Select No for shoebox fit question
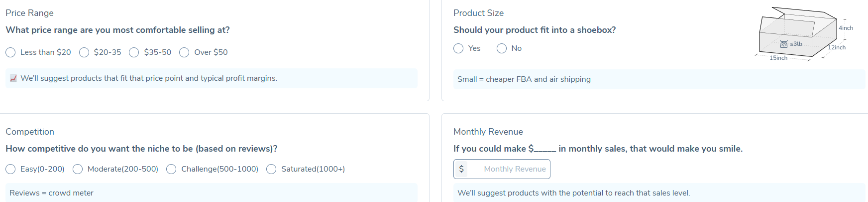Image resolution: width=868 pixels, height=202 pixels. pyautogui.click(x=502, y=48)
